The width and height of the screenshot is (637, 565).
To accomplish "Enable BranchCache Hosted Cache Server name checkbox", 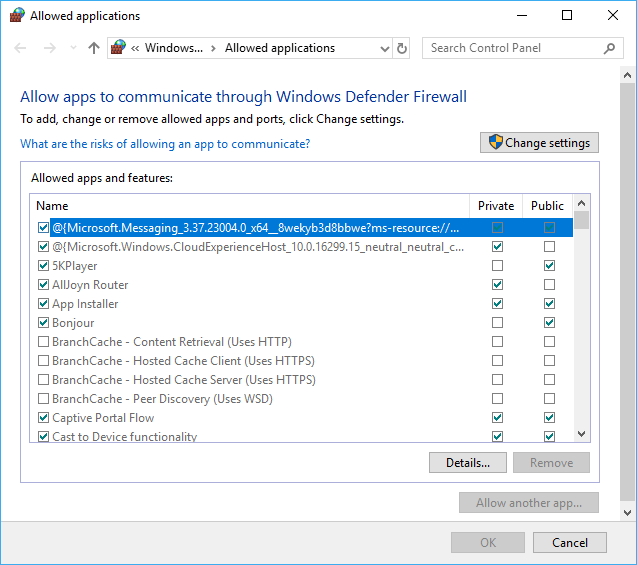I will click(43, 379).
